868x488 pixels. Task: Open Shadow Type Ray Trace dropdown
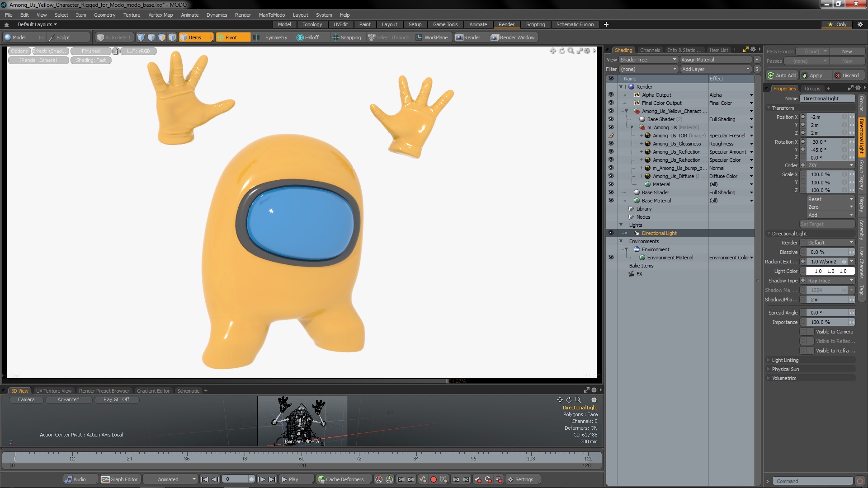pyautogui.click(x=830, y=281)
